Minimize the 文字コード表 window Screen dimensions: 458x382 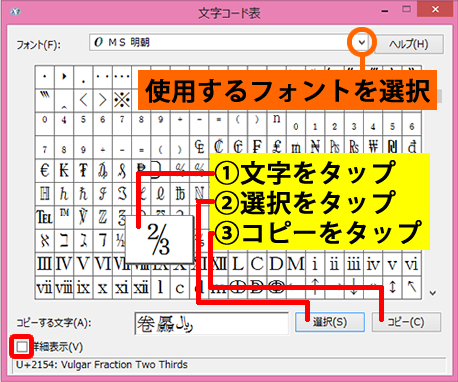point(385,11)
